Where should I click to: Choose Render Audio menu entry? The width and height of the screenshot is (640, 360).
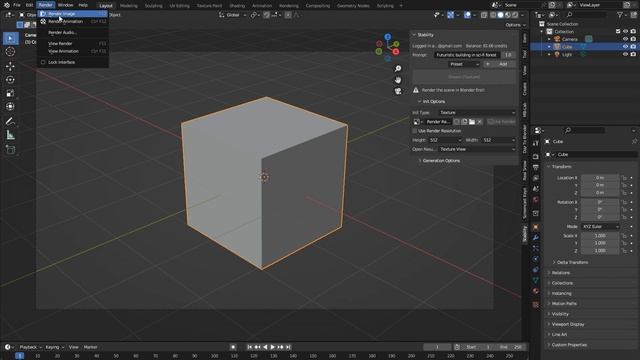pos(73,32)
